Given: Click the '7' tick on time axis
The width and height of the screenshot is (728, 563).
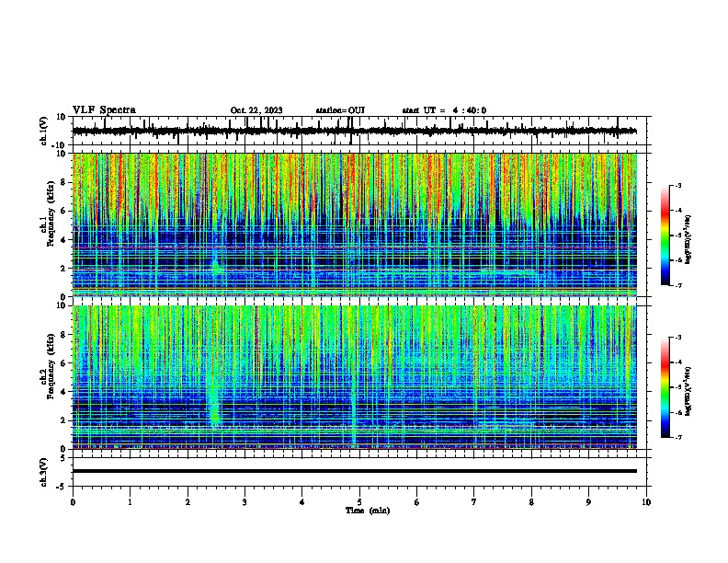Looking at the screenshot, I should point(474,502).
